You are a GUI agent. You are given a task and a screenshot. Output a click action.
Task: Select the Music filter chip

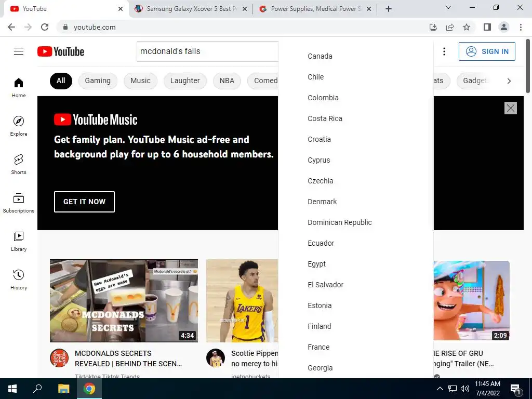[x=140, y=81]
